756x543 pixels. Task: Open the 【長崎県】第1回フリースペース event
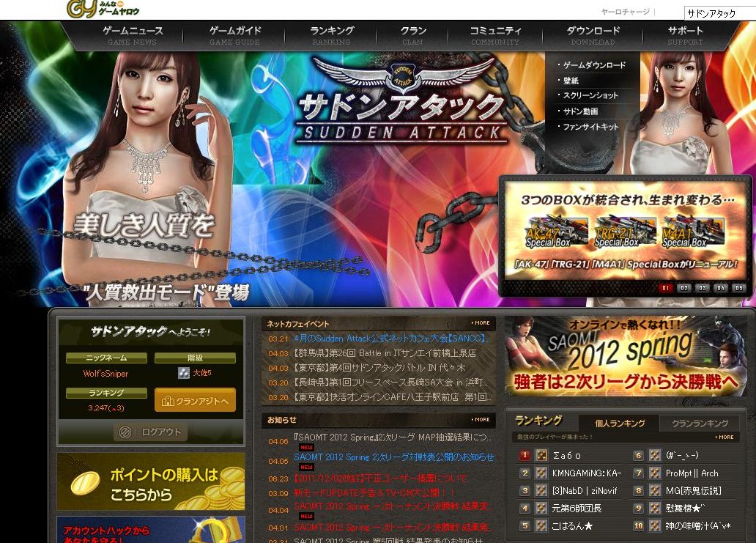tap(391, 383)
